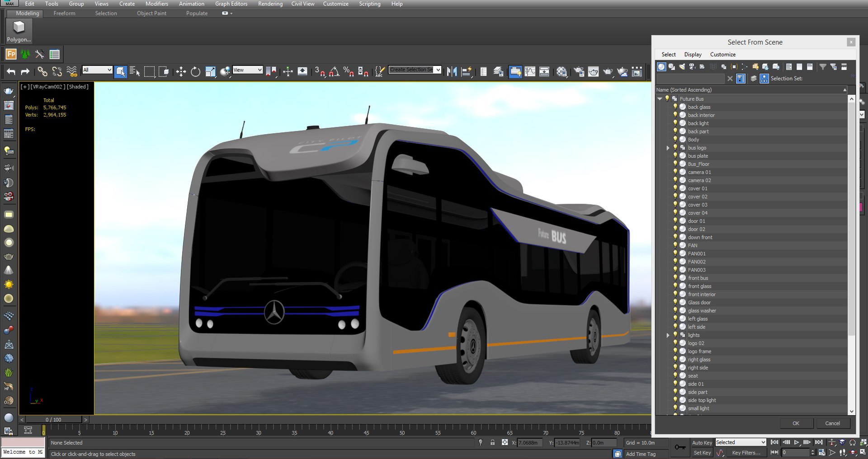The height and width of the screenshot is (459, 868).
Task: Open Curve Editor icon
Action: click(x=530, y=71)
